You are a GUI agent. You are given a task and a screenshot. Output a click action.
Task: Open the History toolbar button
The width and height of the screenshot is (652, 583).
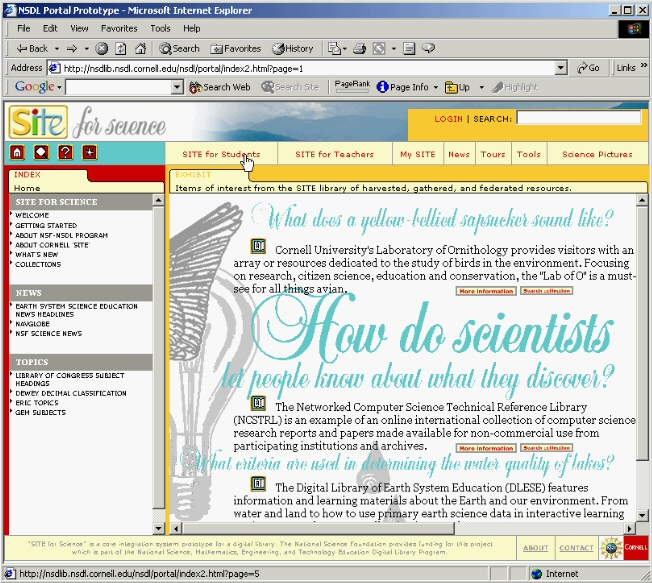point(292,48)
